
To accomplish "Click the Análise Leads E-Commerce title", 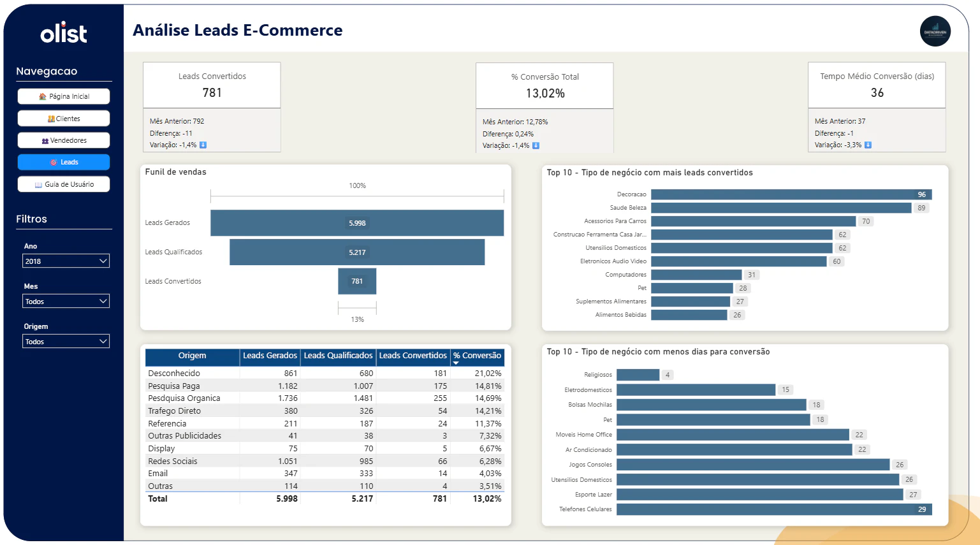I will coord(238,30).
